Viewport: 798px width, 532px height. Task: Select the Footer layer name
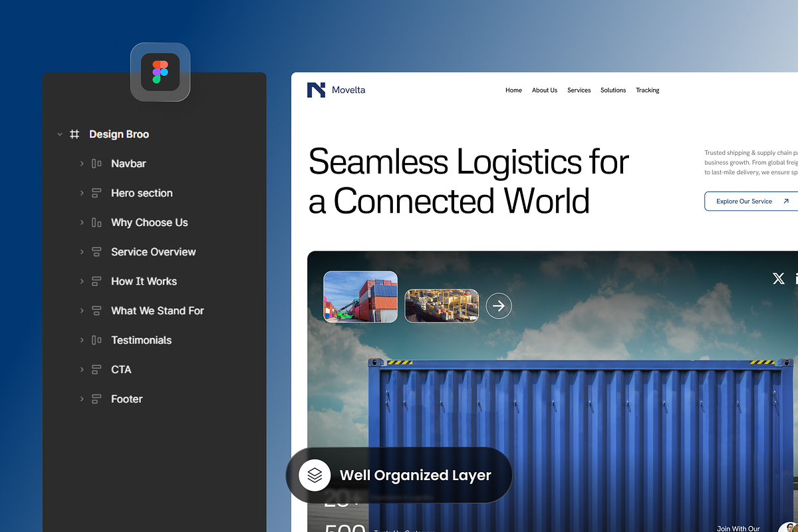(x=127, y=399)
